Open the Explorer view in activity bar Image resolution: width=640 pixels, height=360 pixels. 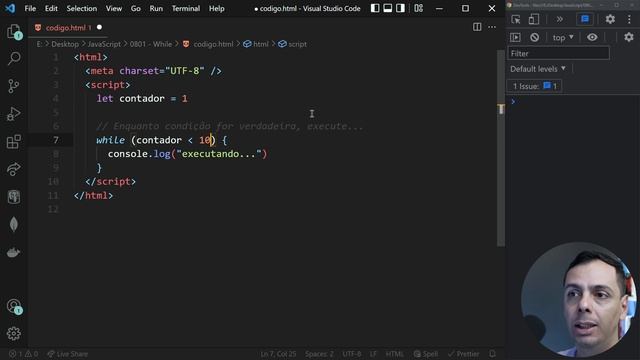point(14,31)
